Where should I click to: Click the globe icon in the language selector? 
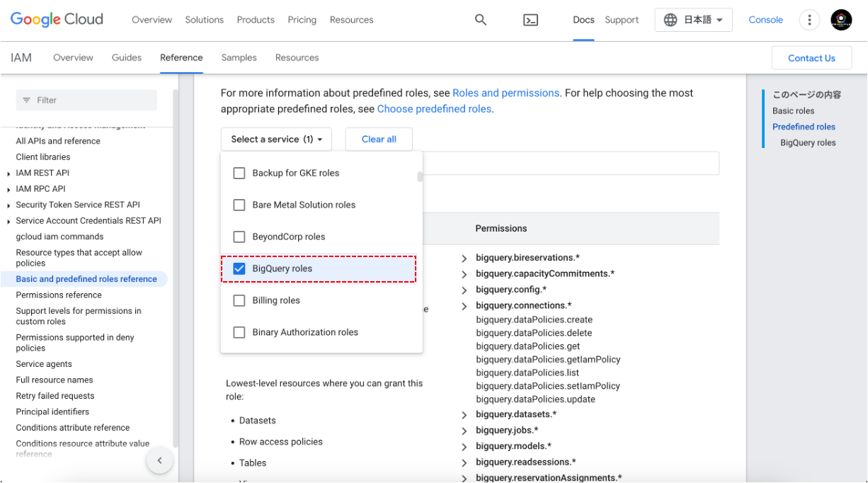tap(670, 20)
